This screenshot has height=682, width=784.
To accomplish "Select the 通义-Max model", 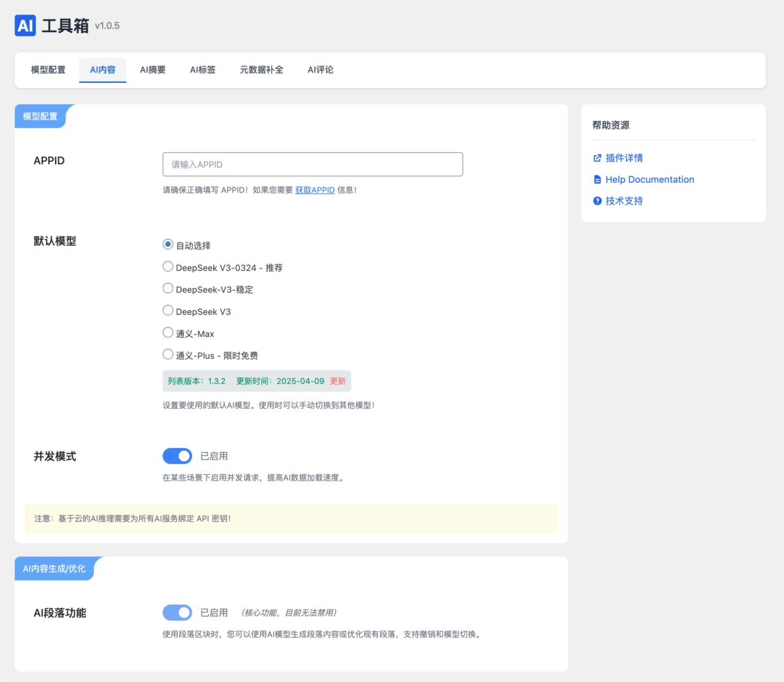I will pyautogui.click(x=168, y=333).
